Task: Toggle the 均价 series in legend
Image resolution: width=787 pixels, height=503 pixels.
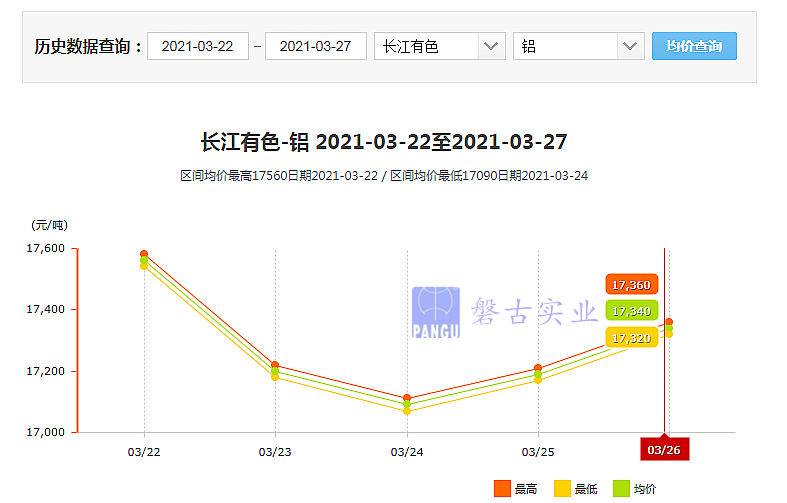Action: pyautogui.click(x=634, y=488)
